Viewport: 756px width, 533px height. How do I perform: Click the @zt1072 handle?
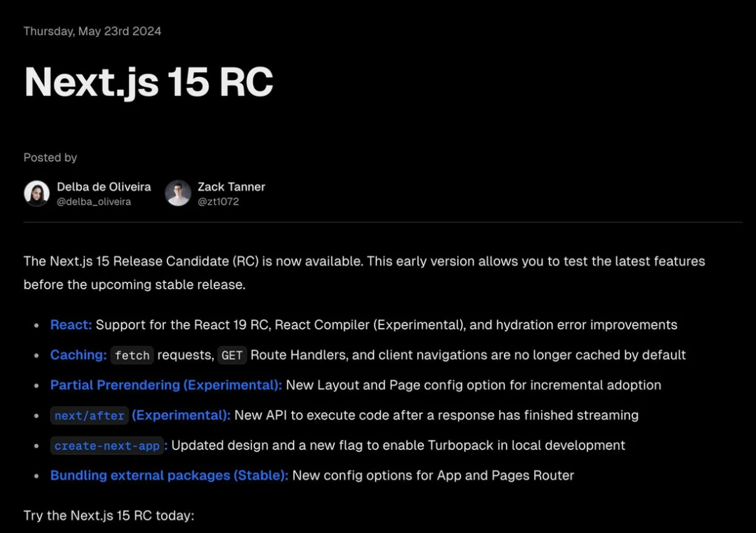click(218, 202)
